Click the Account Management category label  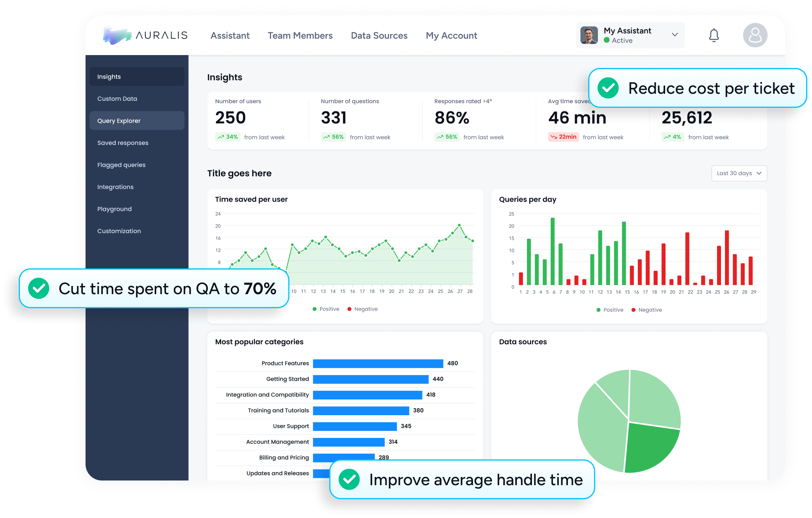coord(278,442)
